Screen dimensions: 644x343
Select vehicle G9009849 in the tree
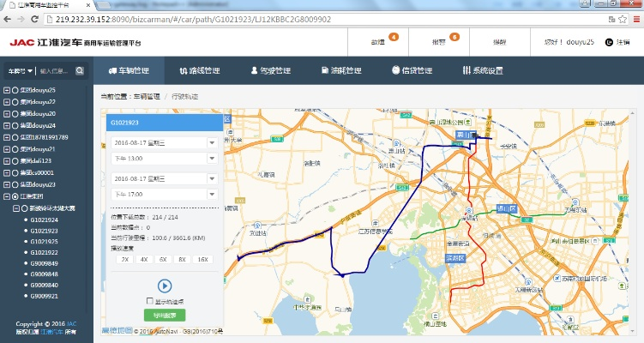click(x=45, y=264)
